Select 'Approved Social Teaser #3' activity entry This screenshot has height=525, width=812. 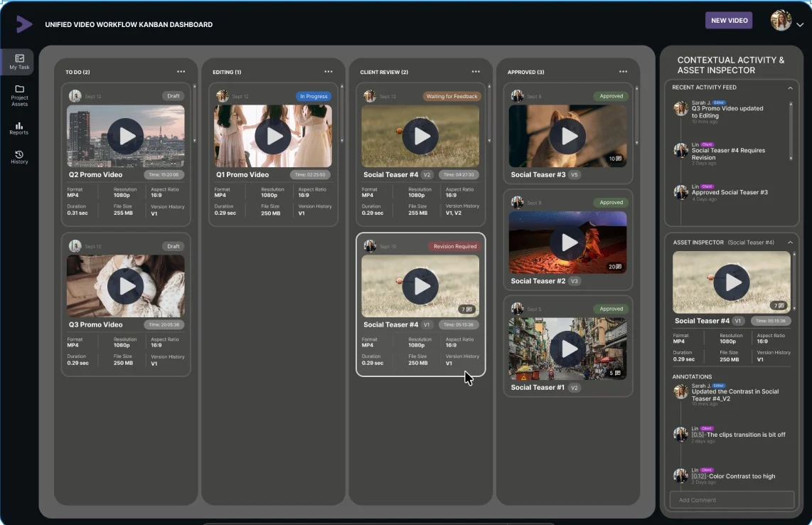click(730, 192)
